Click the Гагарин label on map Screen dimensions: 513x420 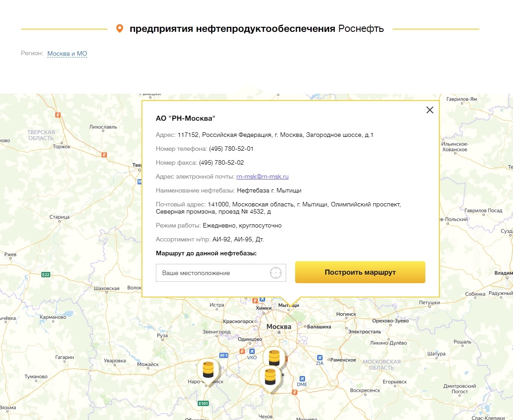(x=64, y=357)
